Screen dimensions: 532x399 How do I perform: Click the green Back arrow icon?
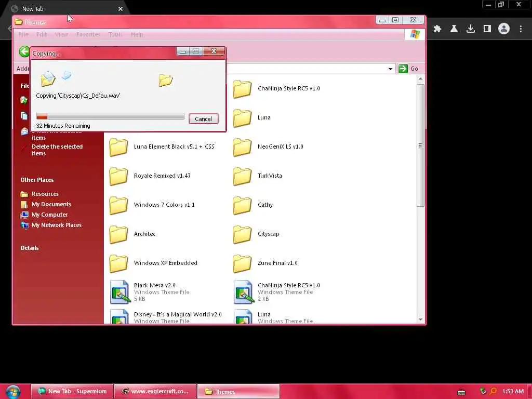[24, 51]
